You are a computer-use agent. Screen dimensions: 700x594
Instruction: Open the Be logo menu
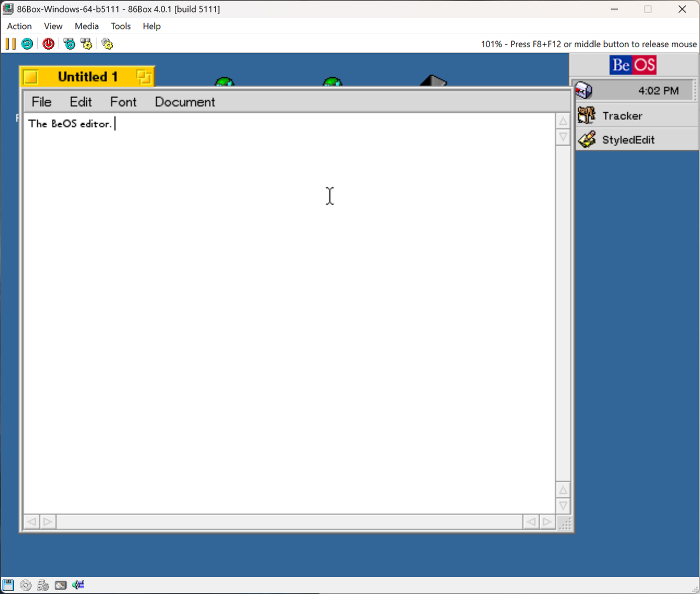(632, 65)
